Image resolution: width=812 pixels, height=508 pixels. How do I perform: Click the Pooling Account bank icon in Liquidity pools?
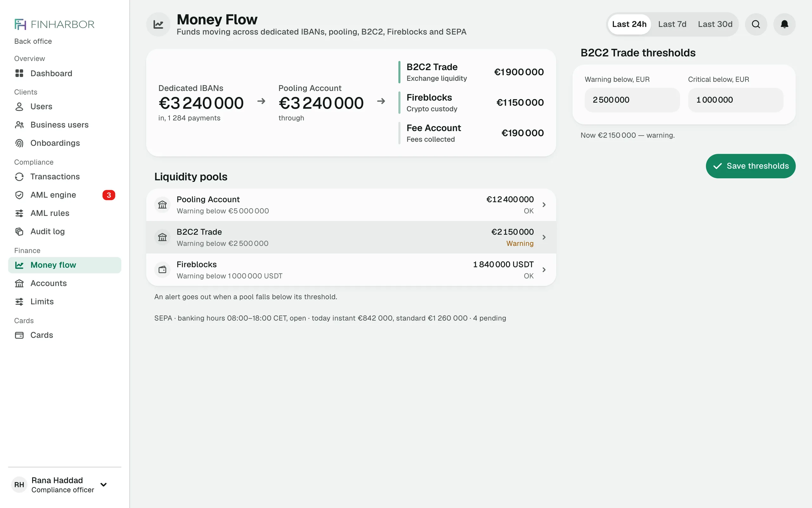(x=162, y=204)
